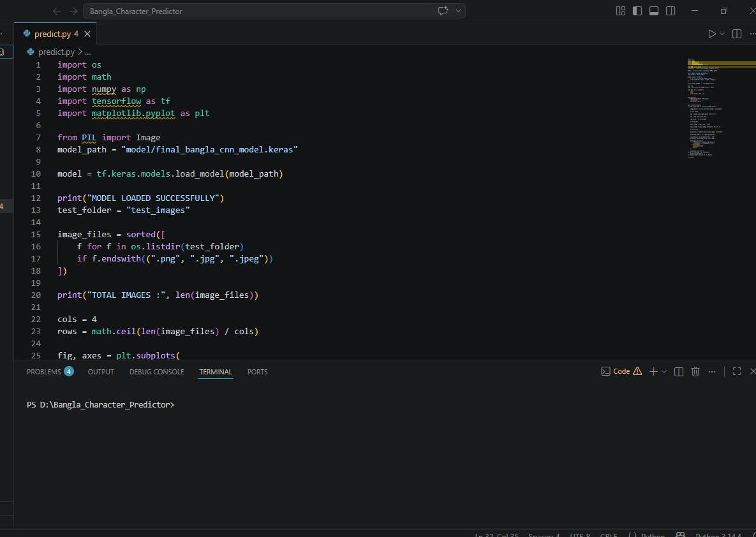Run the Python file with play icon

711,34
